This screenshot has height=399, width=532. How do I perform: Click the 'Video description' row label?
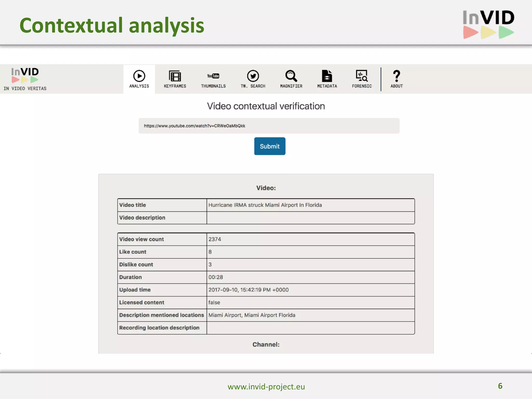tap(142, 218)
